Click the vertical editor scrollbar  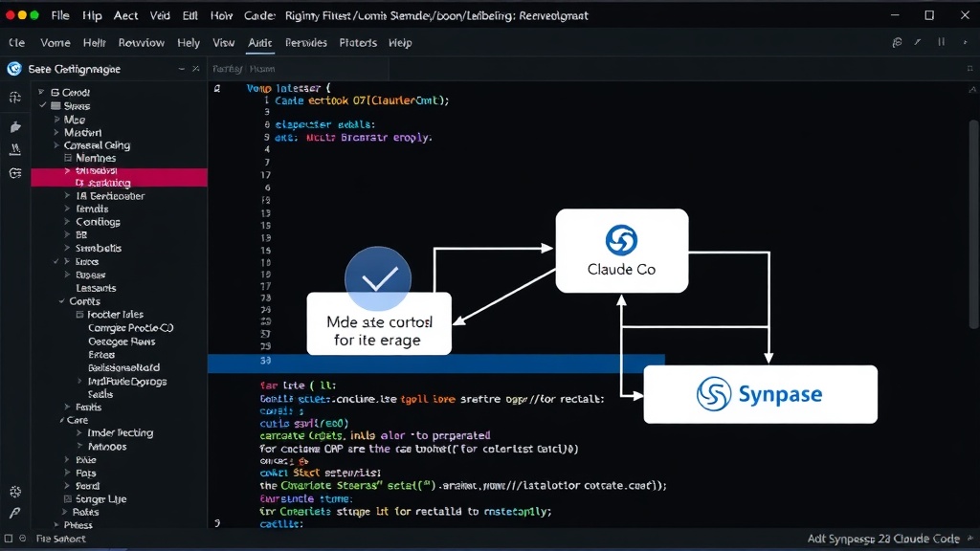tap(973, 225)
